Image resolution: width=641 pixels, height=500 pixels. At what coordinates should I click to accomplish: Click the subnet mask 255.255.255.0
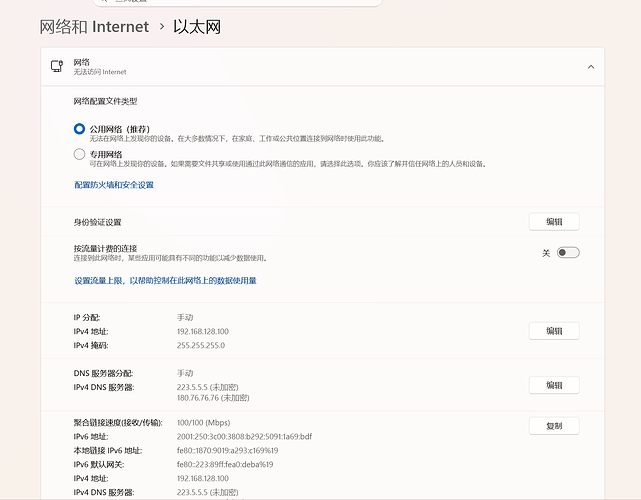(201, 345)
